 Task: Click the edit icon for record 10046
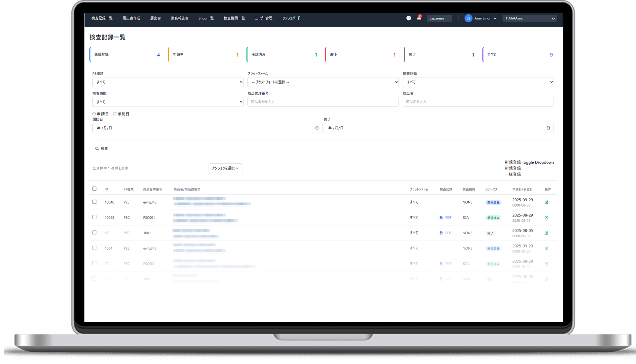(546, 202)
